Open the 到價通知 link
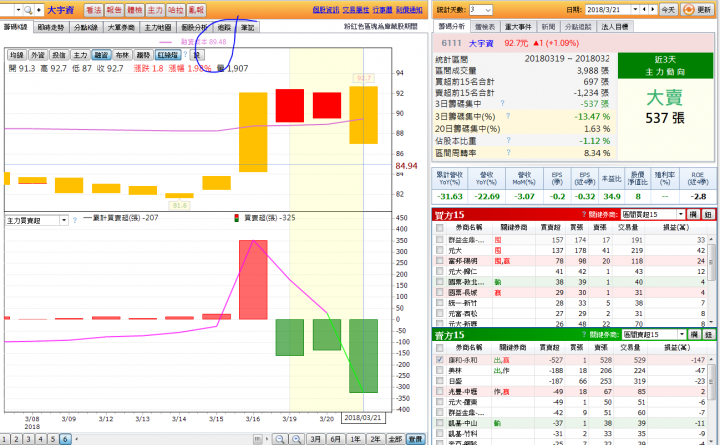720x445 pixels. 409,10
